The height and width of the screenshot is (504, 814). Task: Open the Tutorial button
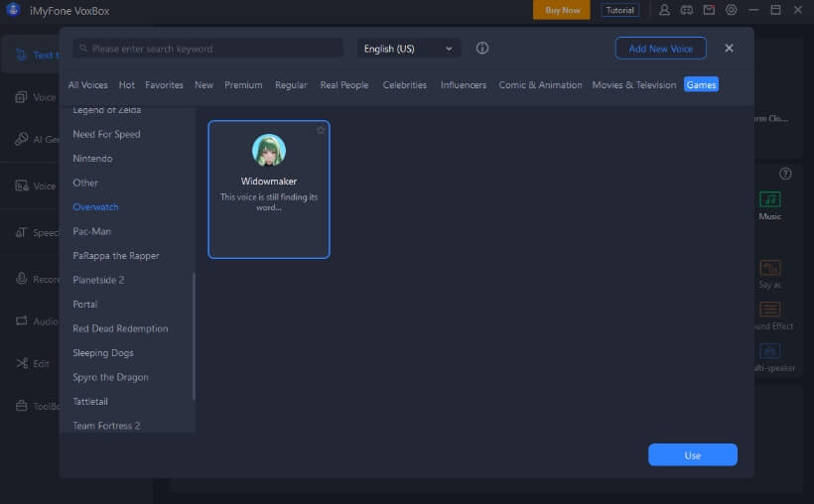click(619, 10)
